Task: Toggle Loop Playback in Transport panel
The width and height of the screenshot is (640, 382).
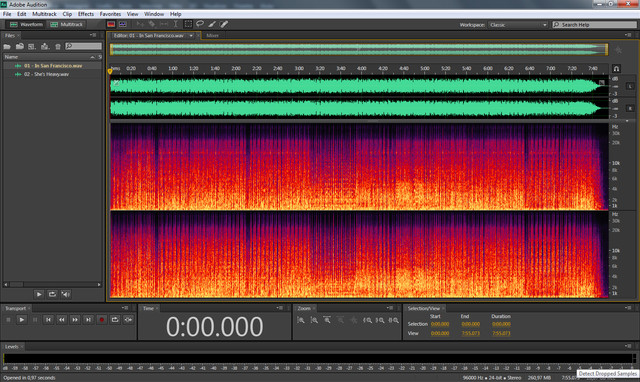Action: [x=115, y=320]
